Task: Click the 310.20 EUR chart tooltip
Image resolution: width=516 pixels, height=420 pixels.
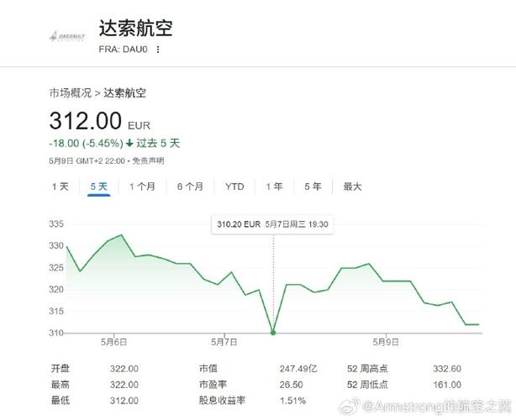Action: [x=272, y=224]
